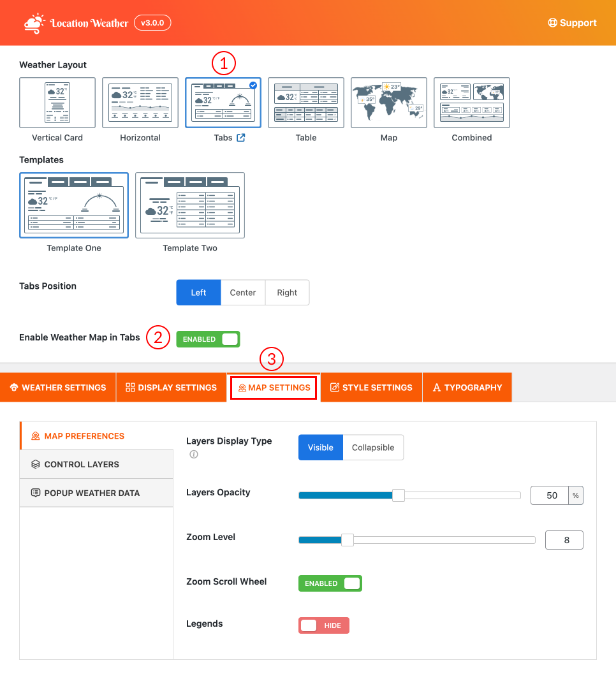Switch to the Style Settings tab
This screenshot has width=616, height=679.
[370, 387]
